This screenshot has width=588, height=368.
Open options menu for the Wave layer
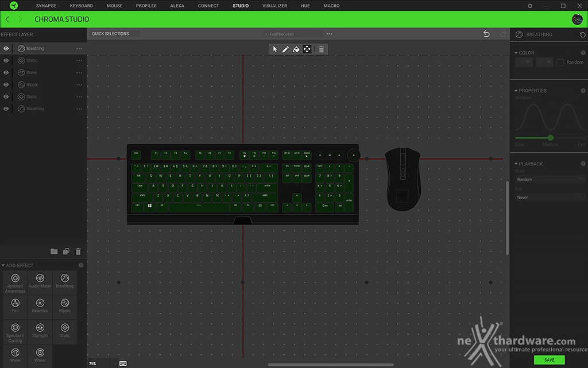[79, 73]
